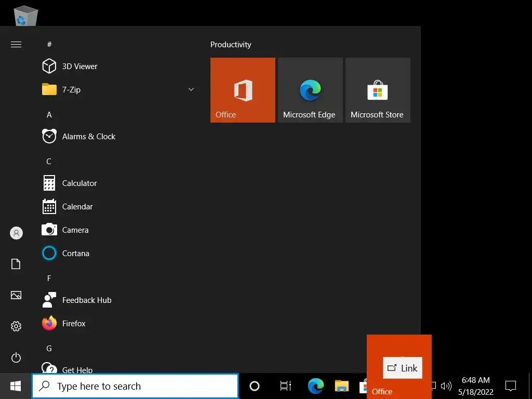Open the Action Center notifications icon

[x=511, y=386]
